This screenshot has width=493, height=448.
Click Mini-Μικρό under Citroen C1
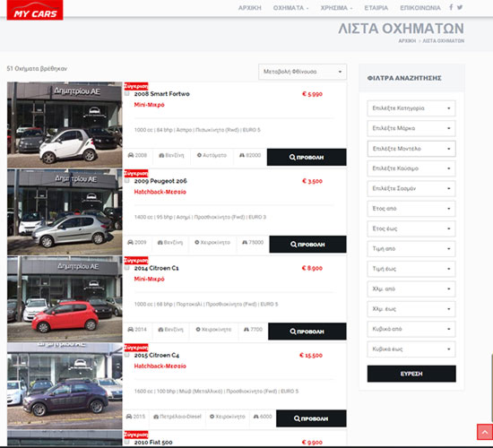pyautogui.click(x=150, y=279)
